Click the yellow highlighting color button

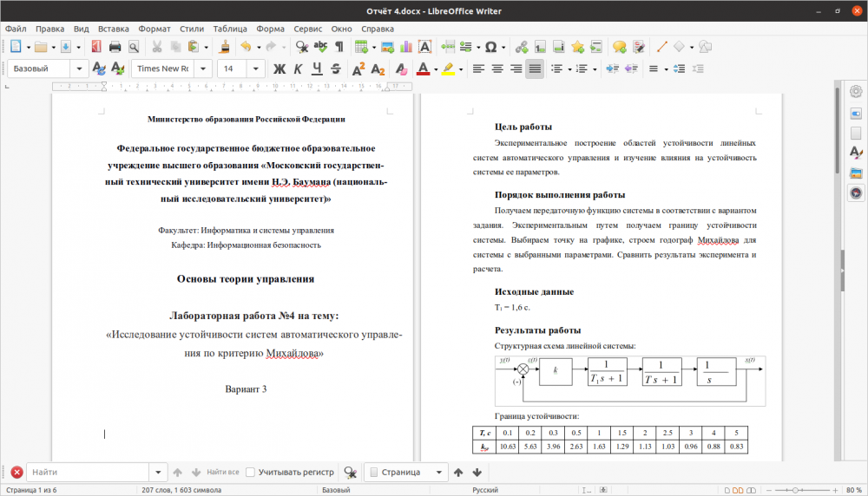[448, 69]
